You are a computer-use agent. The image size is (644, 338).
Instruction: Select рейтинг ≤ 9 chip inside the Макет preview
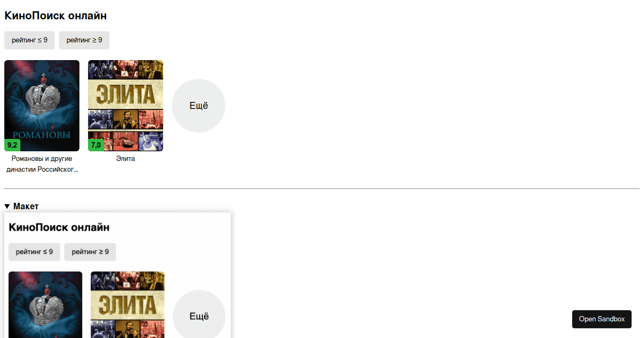pos(34,252)
